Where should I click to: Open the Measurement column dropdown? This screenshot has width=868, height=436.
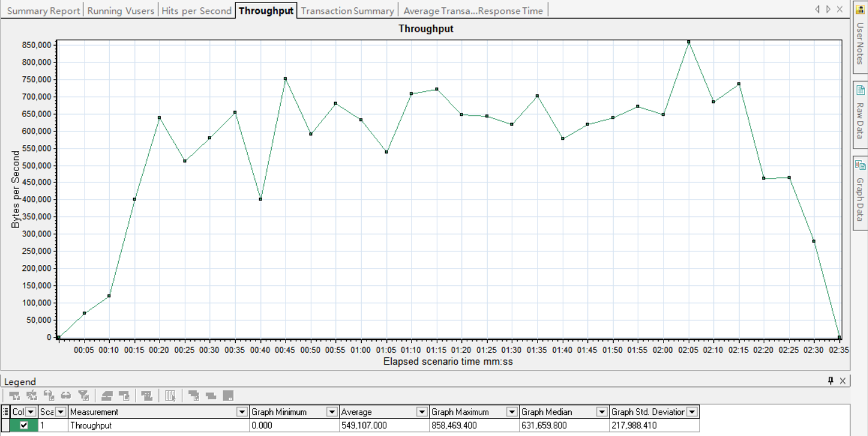pos(242,412)
